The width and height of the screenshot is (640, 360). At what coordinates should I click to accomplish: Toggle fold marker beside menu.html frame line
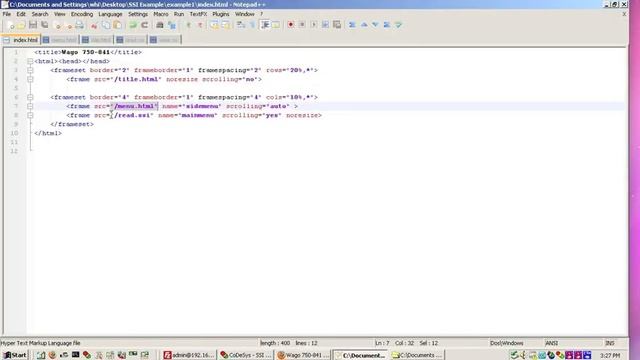coord(30,106)
